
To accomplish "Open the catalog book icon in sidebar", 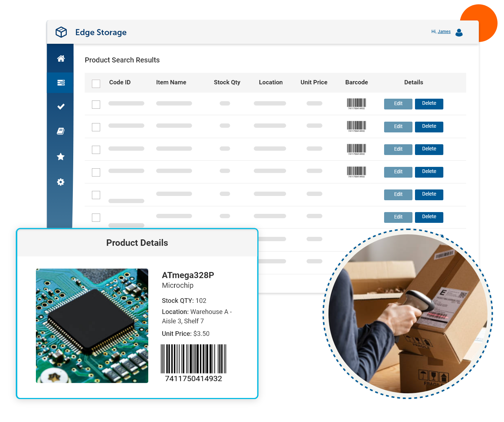I will pos(60,131).
